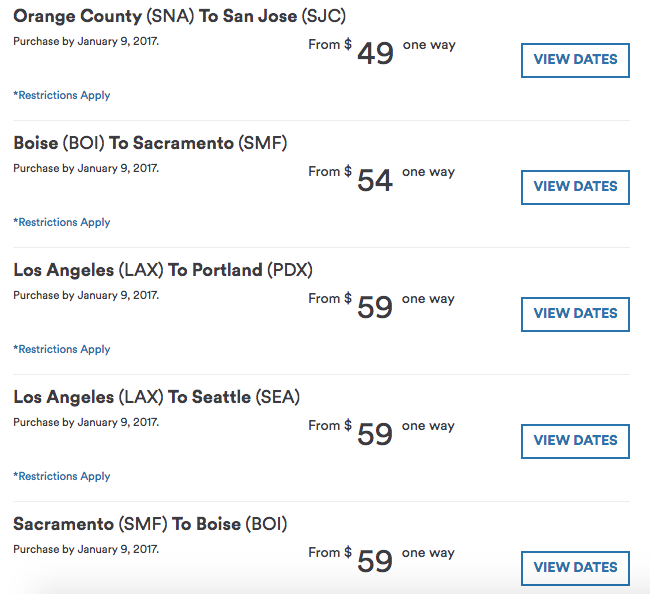
Task: Click View Dates for Orange County to San Jose
Action: [575, 60]
